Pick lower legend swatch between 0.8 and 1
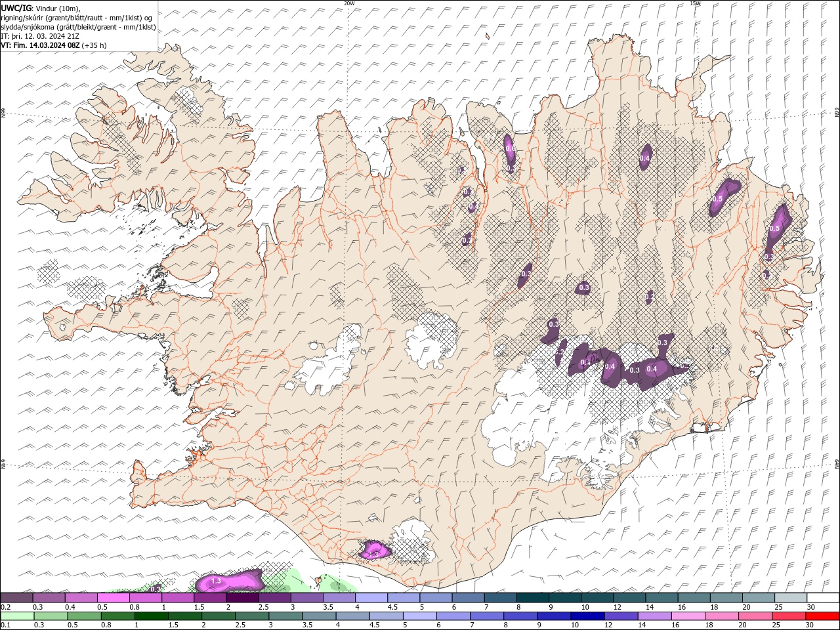This screenshot has width=840, height=630. (117, 616)
